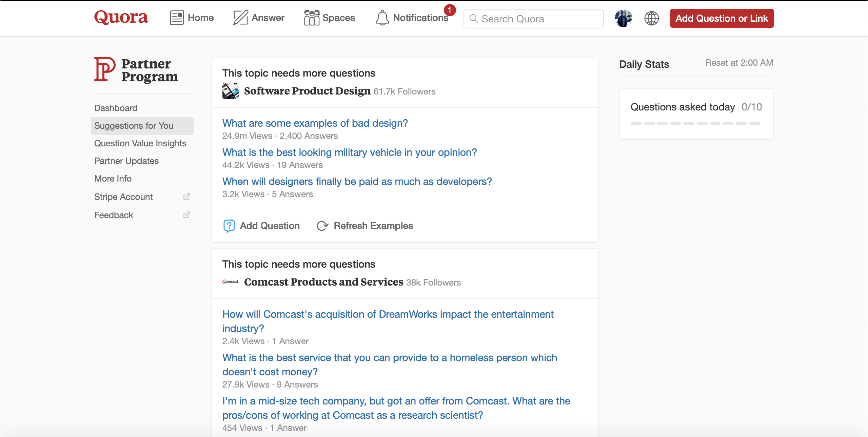Open Partner Updates in sidebar
Screen dimensions: 868x437
click(x=126, y=161)
